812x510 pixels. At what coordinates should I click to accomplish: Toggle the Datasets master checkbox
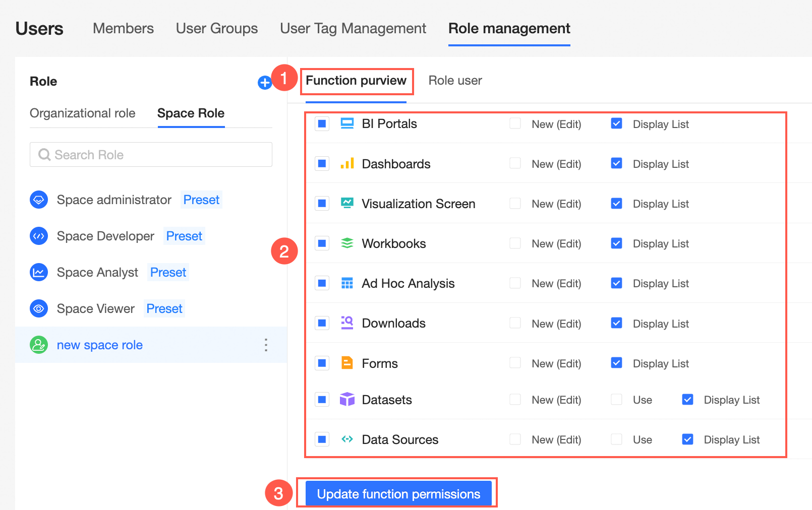[x=322, y=400]
